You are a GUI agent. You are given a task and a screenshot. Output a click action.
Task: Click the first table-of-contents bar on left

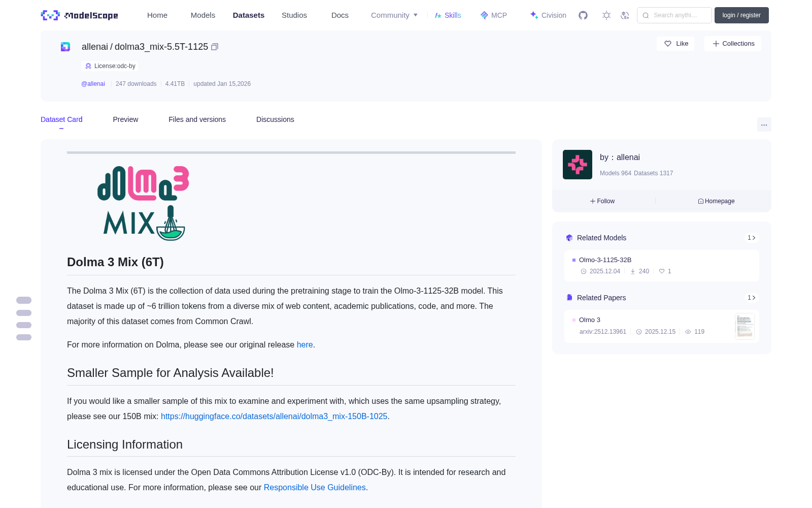pyautogui.click(x=24, y=300)
